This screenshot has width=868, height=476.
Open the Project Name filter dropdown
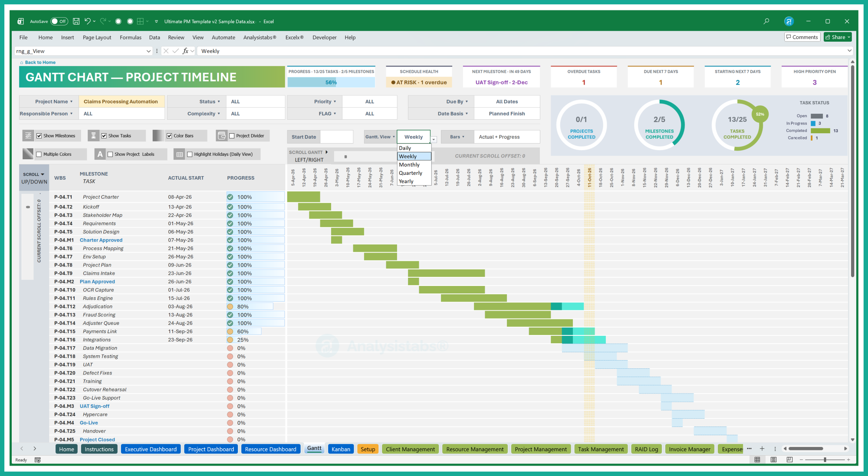(72, 102)
